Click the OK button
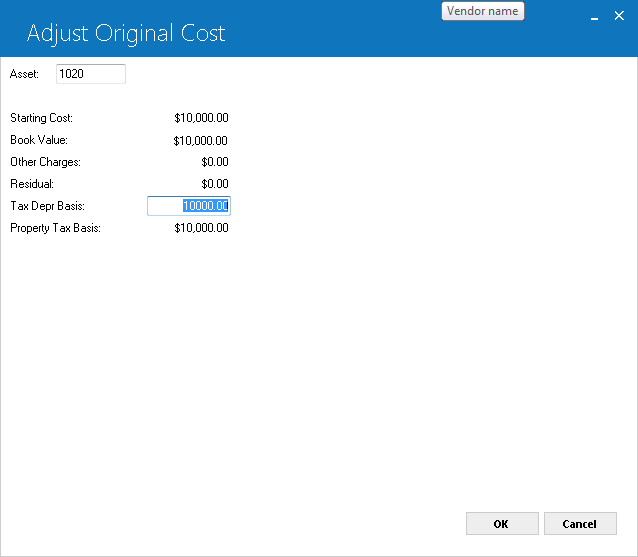The height and width of the screenshot is (557, 638). [502, 524]
